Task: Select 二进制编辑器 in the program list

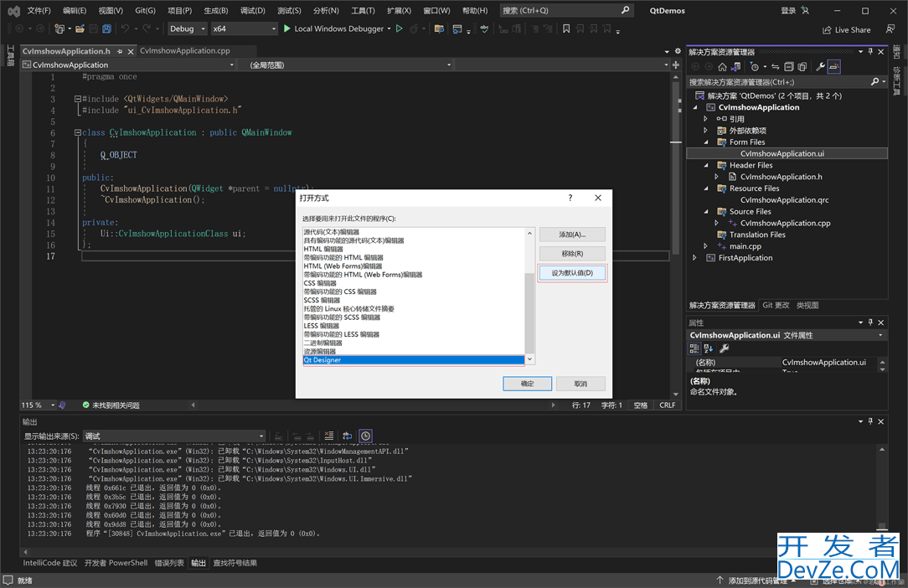Action: [x=322, y=343]
